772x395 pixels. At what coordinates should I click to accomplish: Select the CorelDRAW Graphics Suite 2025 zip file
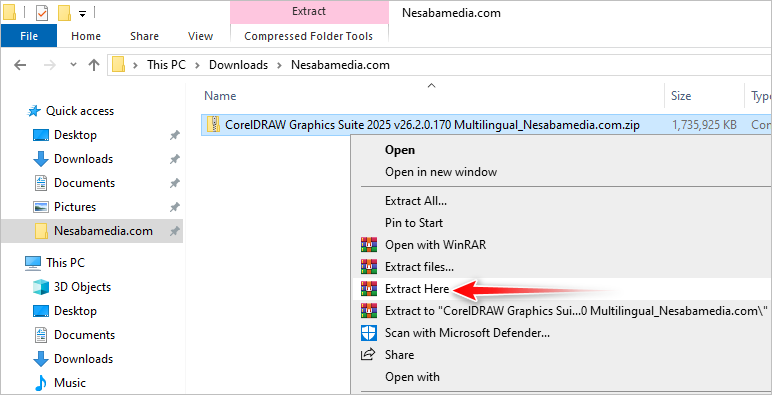point(432,125)
